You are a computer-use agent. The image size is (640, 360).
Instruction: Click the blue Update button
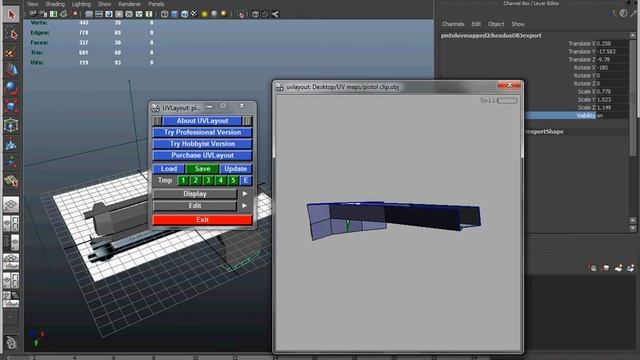pos(236,169)
